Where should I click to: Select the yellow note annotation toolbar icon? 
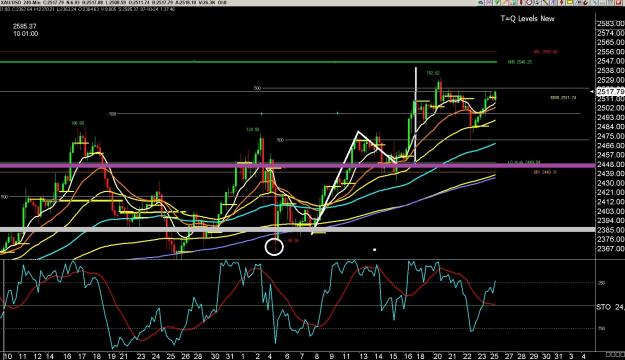569,2
